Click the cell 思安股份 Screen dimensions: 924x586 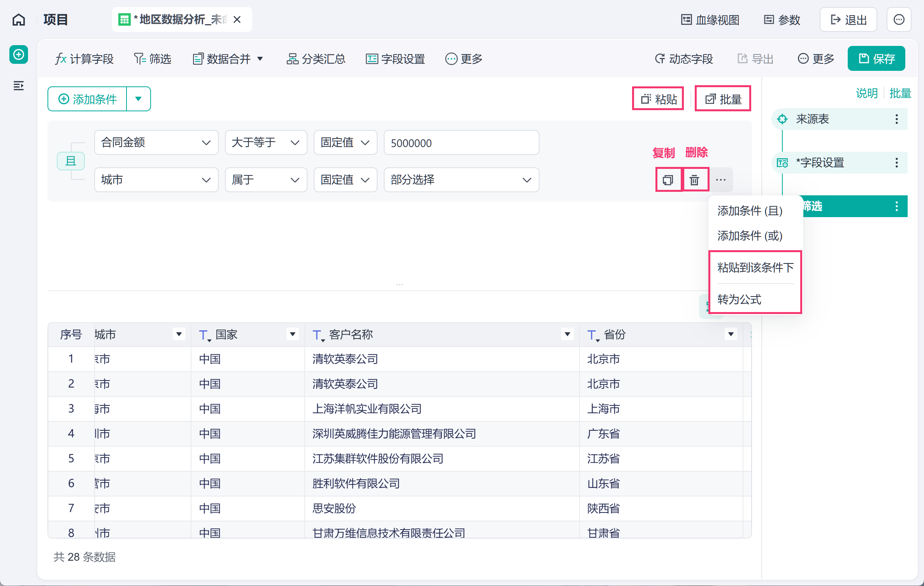pyautogui.click(x=442, y=509)
